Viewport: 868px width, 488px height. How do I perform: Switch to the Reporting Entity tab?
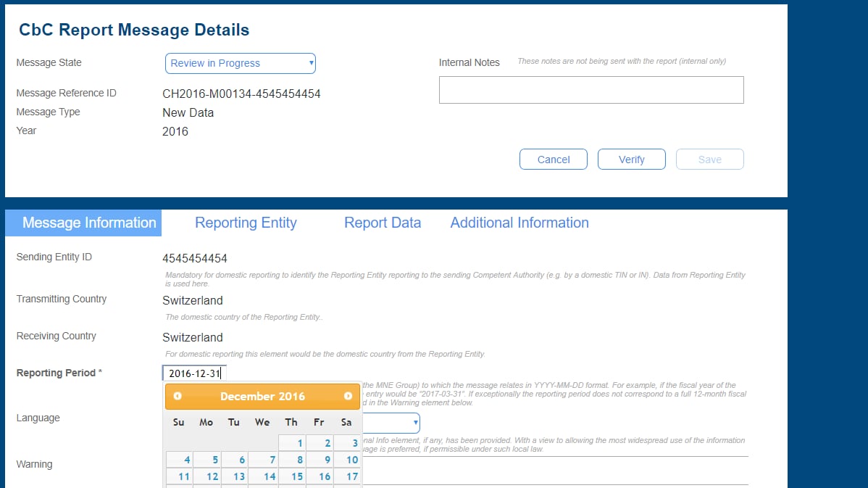click(x=246, y=223)
